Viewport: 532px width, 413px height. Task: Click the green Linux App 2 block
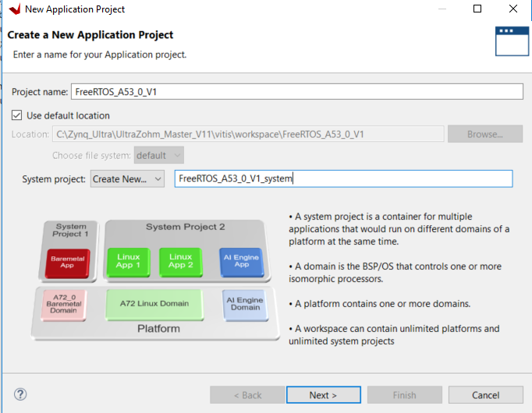[x=180, y=260]
